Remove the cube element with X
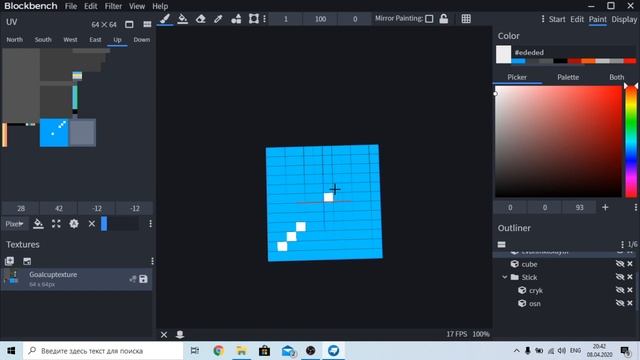 [630, 264]
